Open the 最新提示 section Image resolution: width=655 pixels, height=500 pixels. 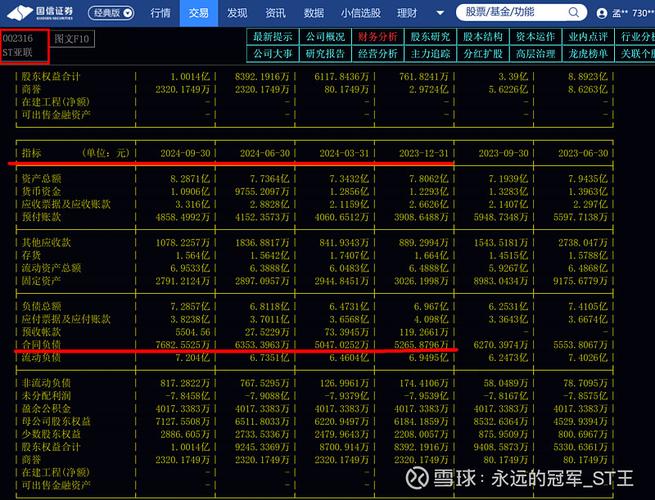point(273,37)
